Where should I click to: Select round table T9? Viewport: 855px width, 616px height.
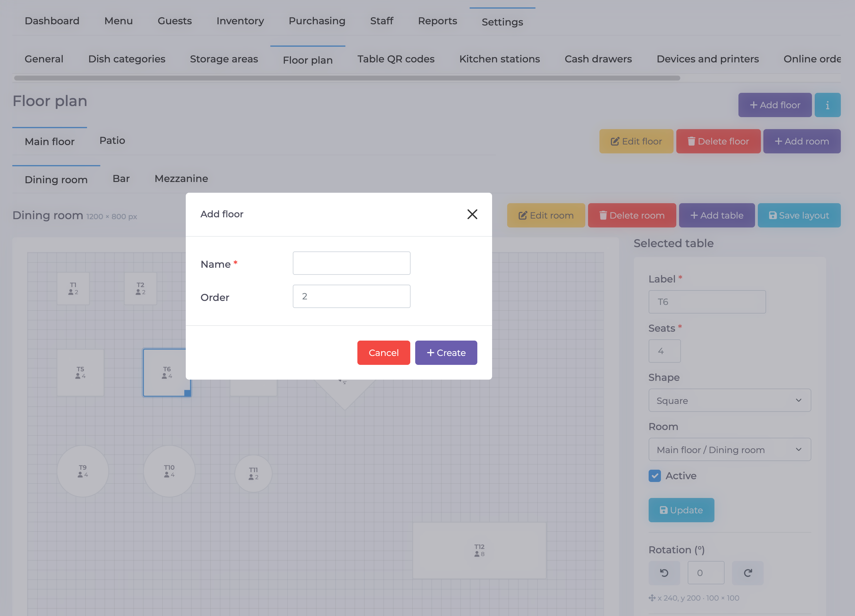[82, 471]
